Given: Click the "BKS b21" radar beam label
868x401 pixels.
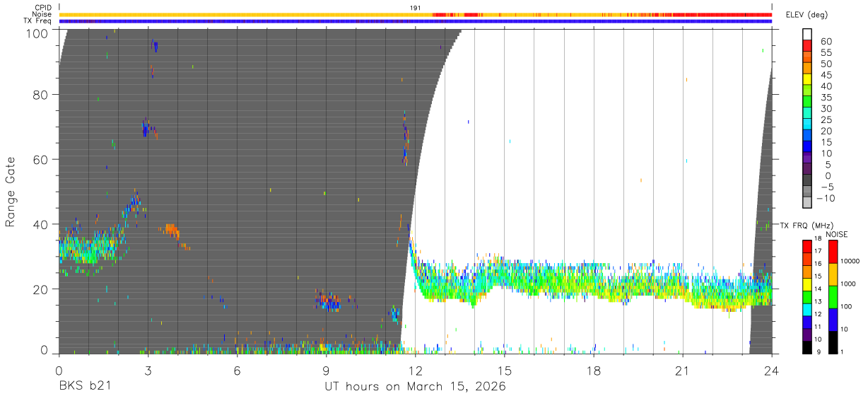Looking at the screenshot, I should [x=83, y=386].
